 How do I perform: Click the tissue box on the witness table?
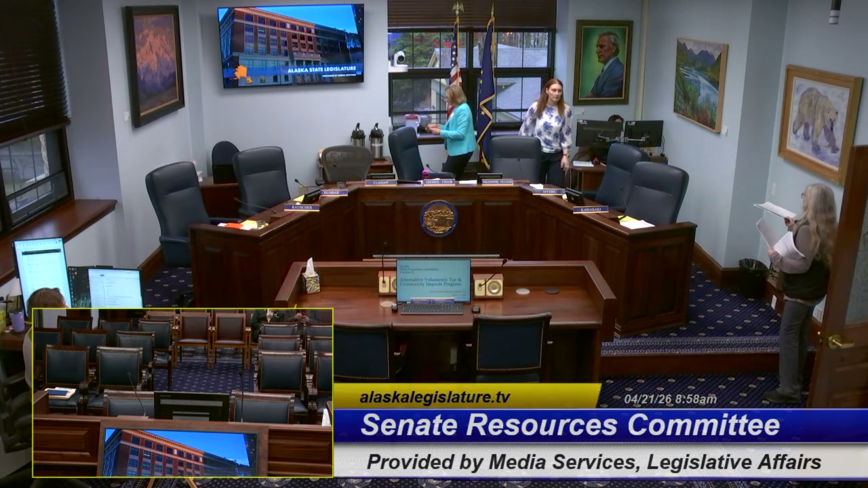point(311,279)
